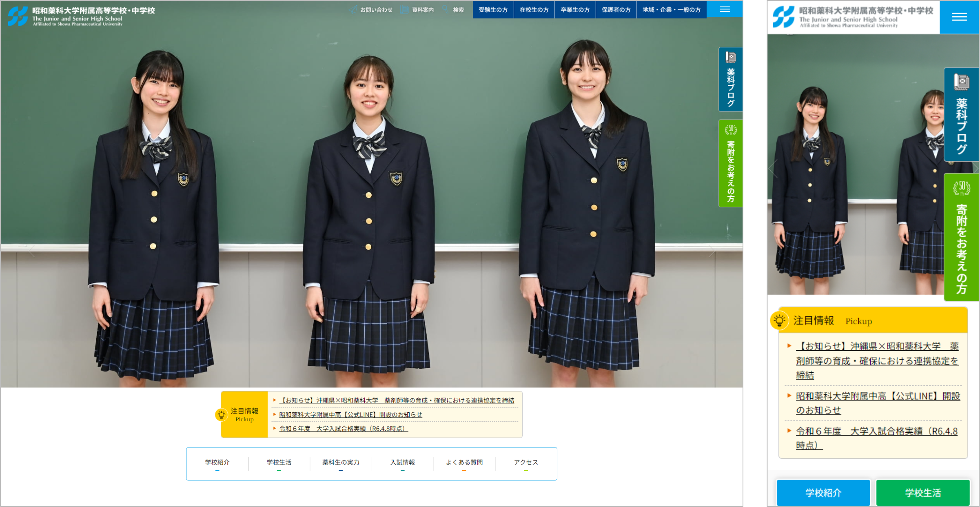The height and width of the screenshot is (507, 980).
Task: Select 地域・企業・一般の方 menu item
Action: pos(672,9)
